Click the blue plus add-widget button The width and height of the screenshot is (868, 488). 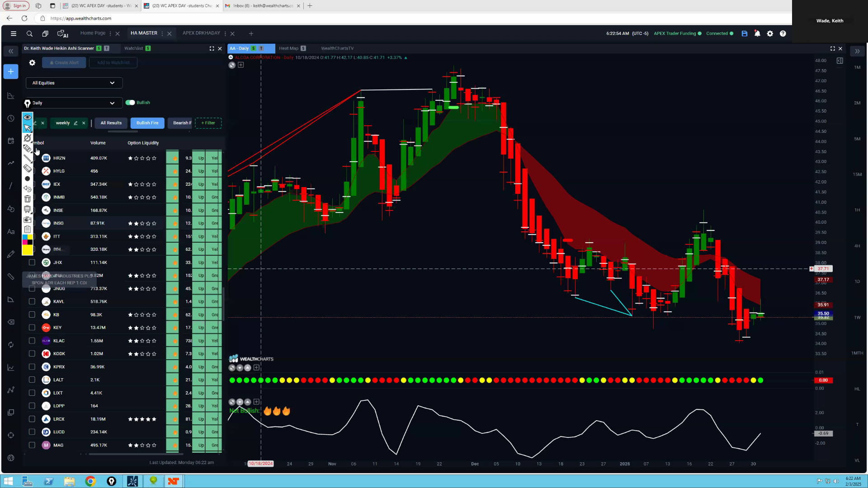[11, 71]
